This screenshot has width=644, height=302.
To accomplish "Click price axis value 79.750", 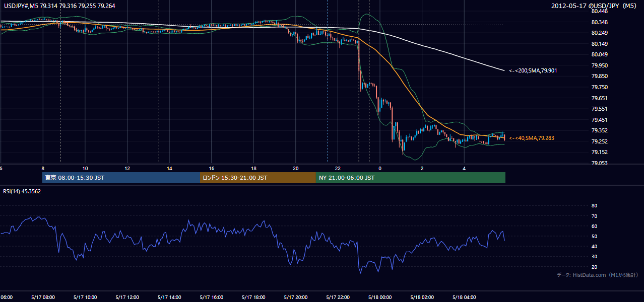I will pos(599,87).
